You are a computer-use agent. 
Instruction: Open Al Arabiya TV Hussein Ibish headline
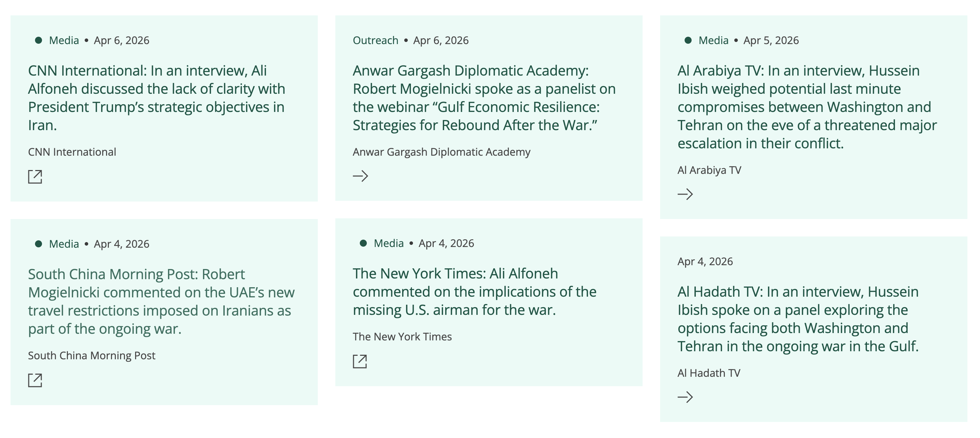[x=806, y=107]
